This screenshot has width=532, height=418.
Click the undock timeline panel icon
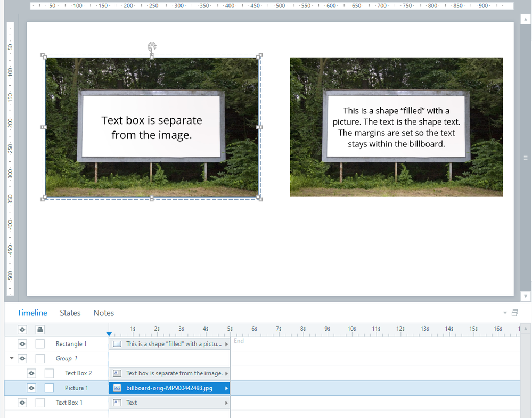pyautogui.click(x=514, y=313)
